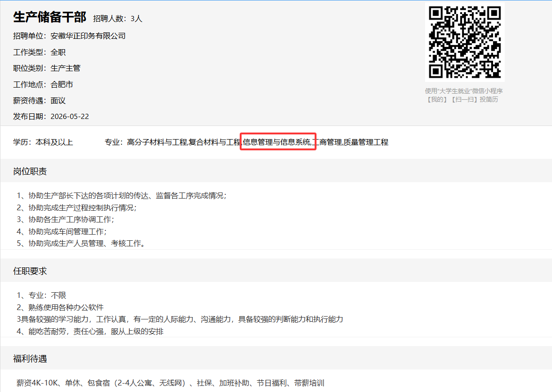
Task: Click the 职位类别：生产主管 line
Action: 47,68
